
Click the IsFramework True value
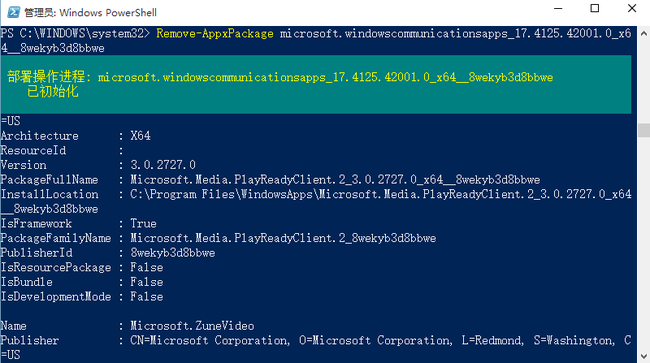pyautogui.click(x=143, y=224)
